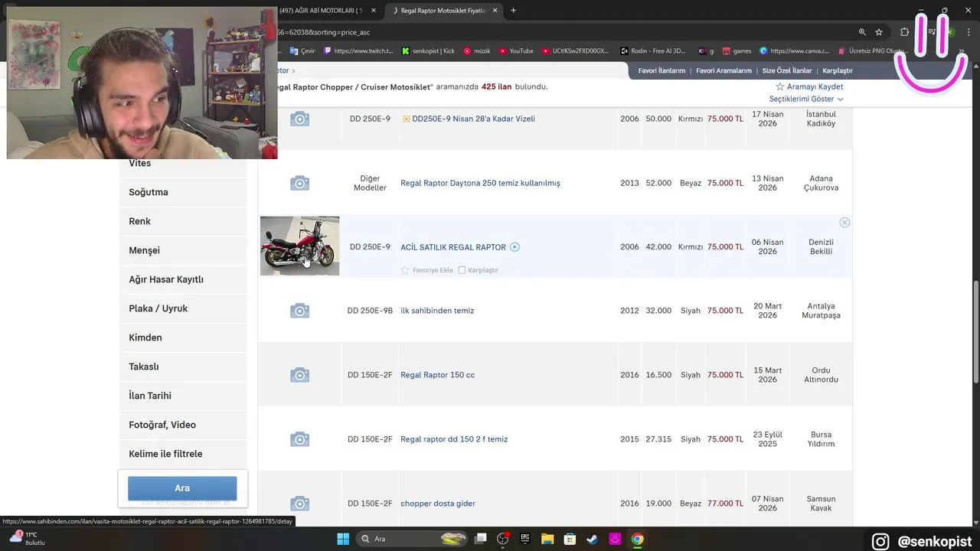Expand the Menşei filter
Viewport: 980px width, 551px height.
[183, 250]
